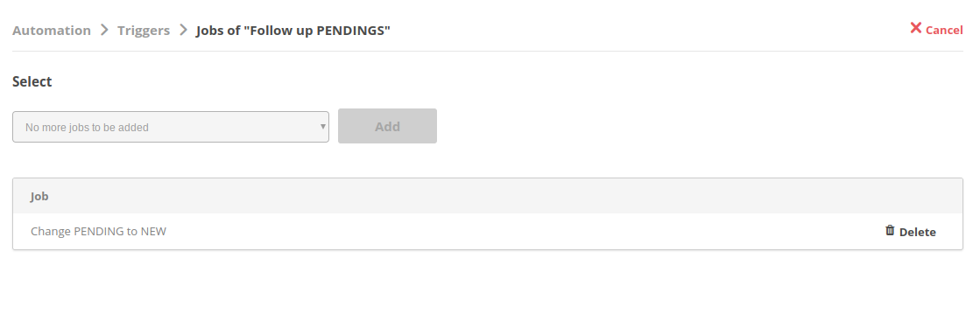Click the placeholder text inside jobs select box
The width and height of the screenshot is (980, 328).
point(87,128)
